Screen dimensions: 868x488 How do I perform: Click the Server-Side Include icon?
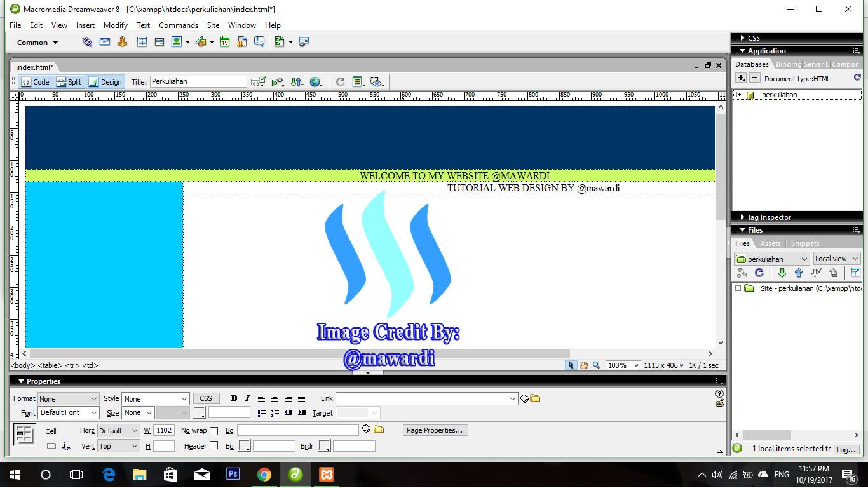[x=241, y=42]
